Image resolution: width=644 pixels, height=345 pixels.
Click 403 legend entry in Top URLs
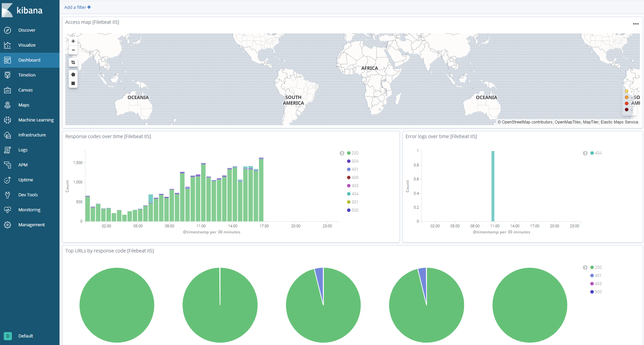click(596, 284)
